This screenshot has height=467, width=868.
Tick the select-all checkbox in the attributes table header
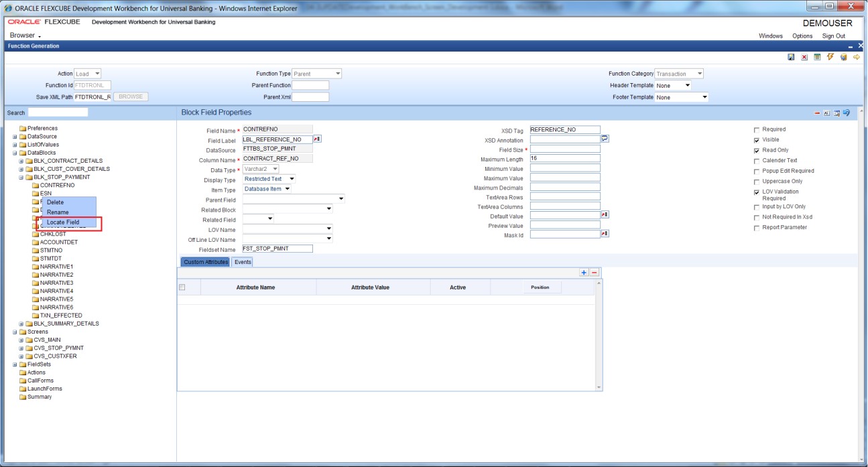pyautogui.click(x=182, y=287)
